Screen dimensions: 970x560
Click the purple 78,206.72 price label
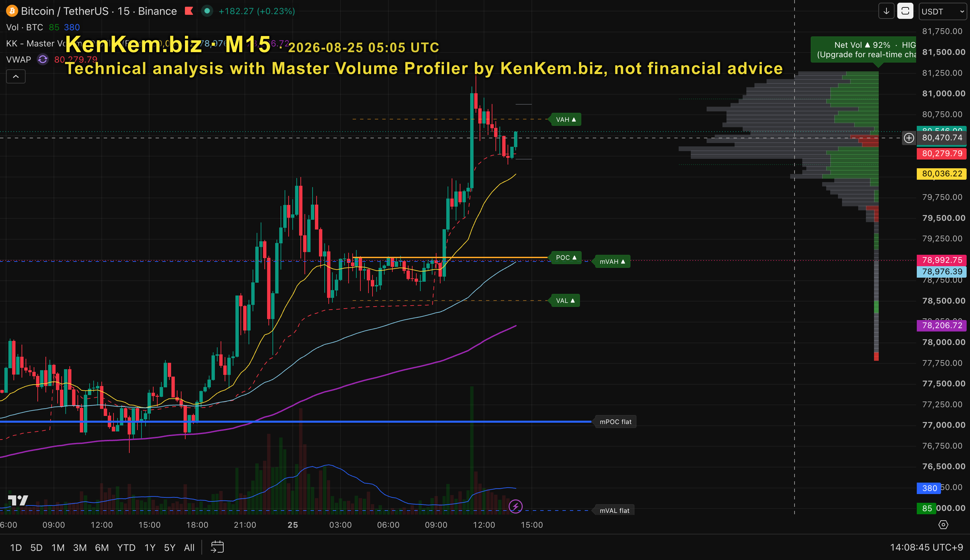point(942,325)
